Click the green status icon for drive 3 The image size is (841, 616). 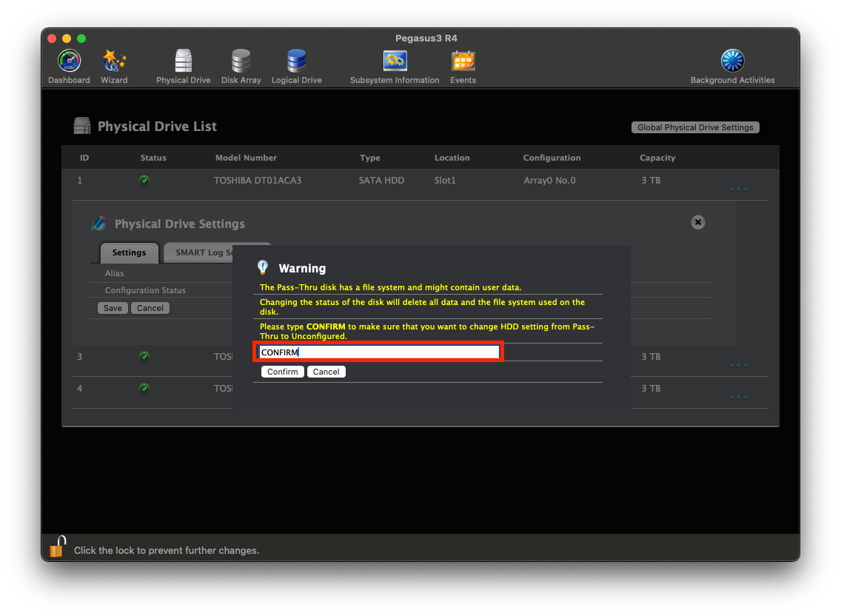pyautogui.click(x=144, y=356)
